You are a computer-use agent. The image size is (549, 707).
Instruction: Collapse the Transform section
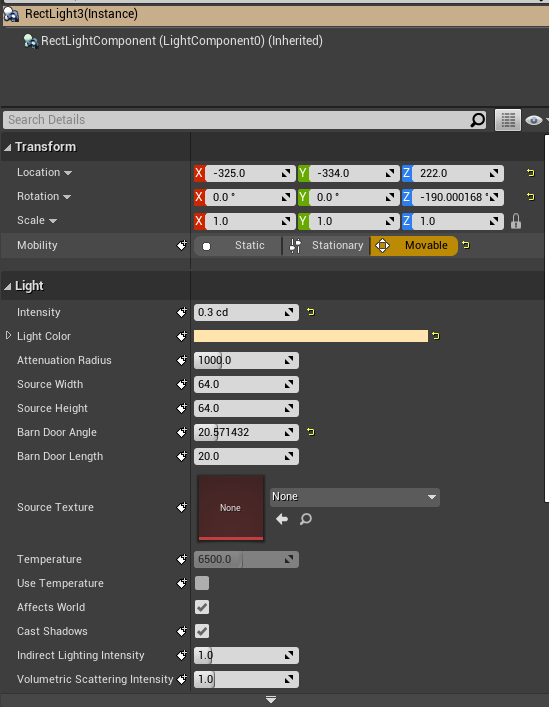8,147
